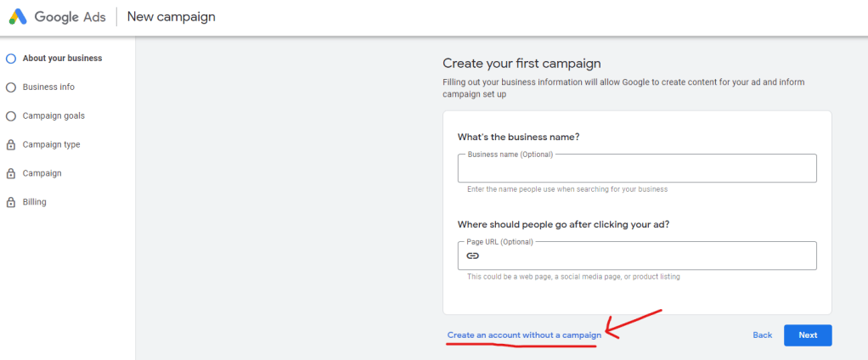Click the Google Ads wordmark text
868x360 pixels.
pos(70,17)
